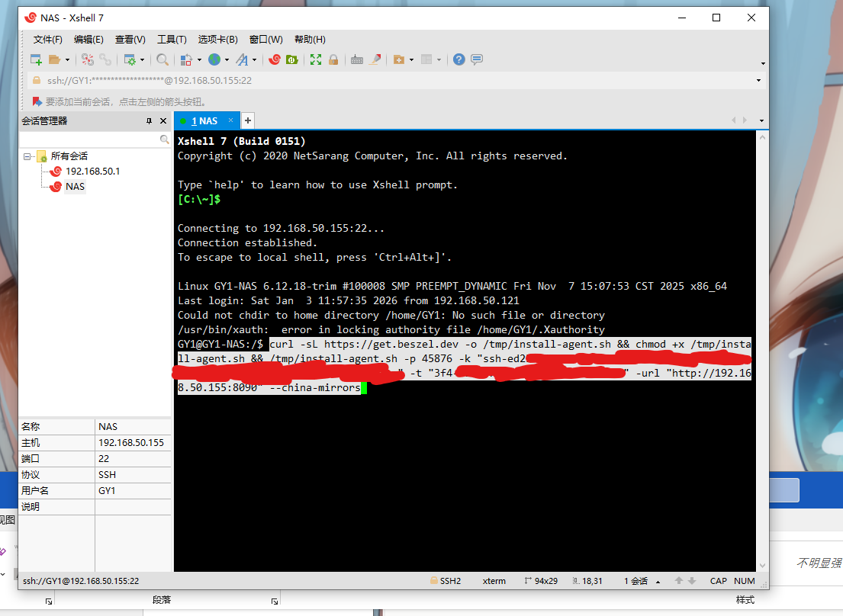The width and height of the screenshot is (843, 616).
Task: Open Help with the question mark icon
Action: click(x=459, y=59)
